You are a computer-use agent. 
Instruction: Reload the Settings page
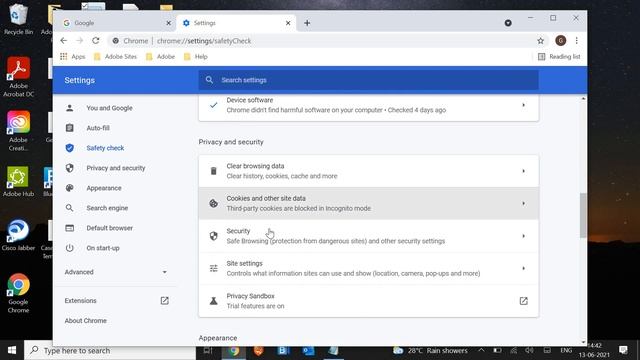[x=96, y=40]
